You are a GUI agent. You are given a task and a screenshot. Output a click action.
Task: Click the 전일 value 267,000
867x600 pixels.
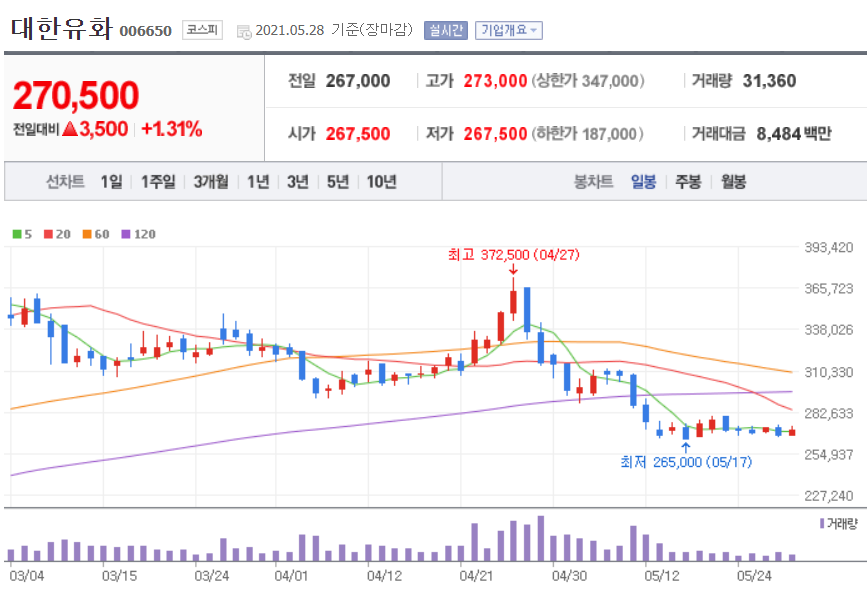(x=358, y=81)
